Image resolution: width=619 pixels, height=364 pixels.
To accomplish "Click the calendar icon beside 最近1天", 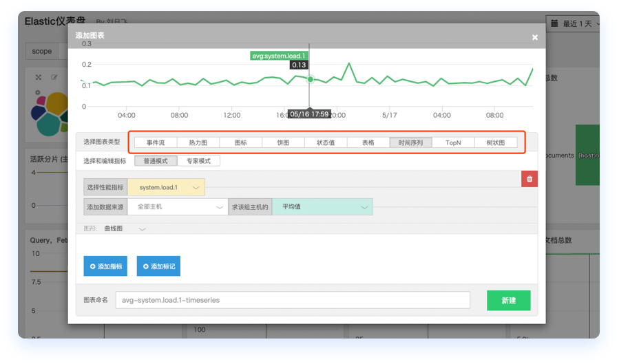I will click(x=555, y=23).
